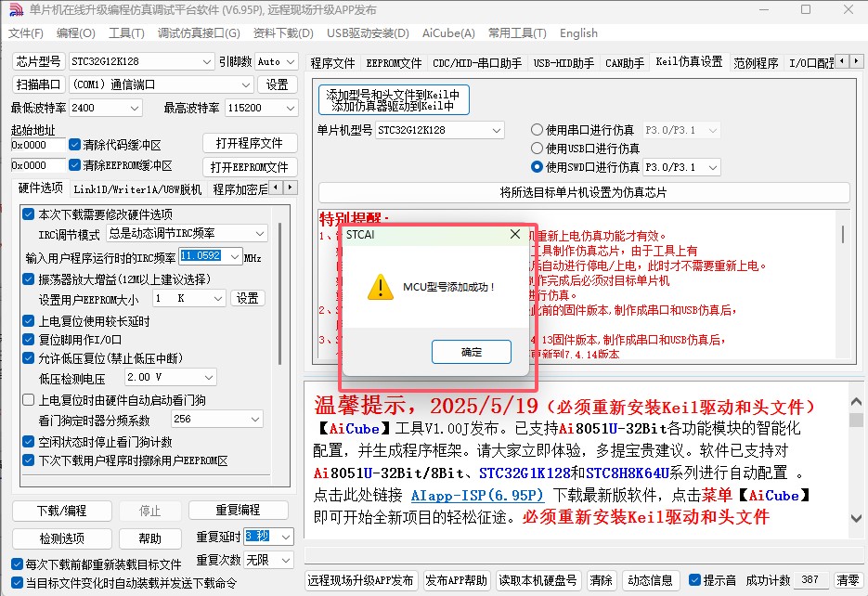868x596 pixels.
Task: Click 打开程序文件 button
Action: click(x=250, y=143)
